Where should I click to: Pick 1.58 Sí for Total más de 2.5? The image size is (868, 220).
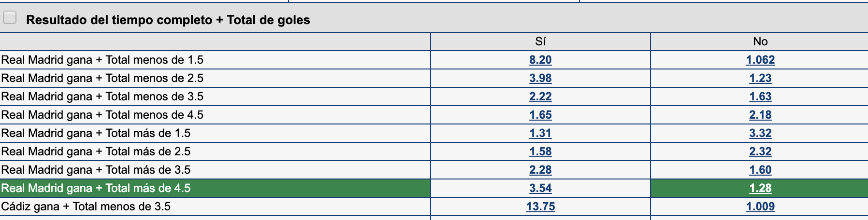click(540, 151)
